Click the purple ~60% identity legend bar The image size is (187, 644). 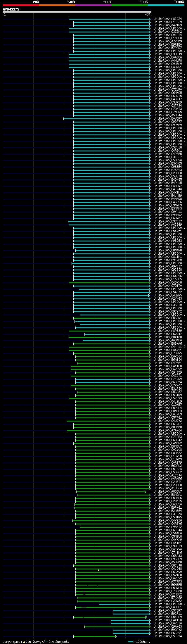[x=93, y=5]
